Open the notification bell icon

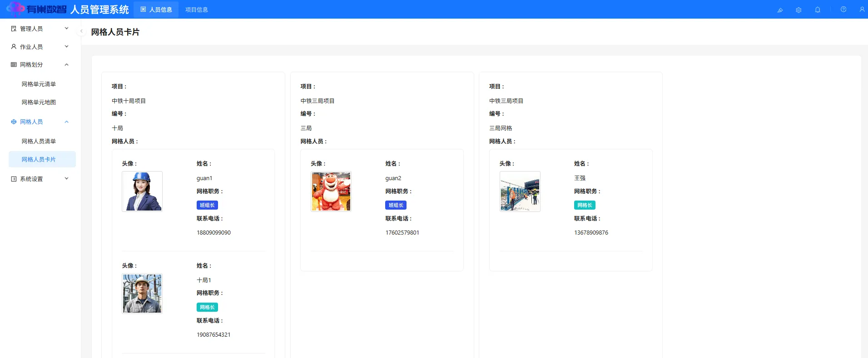(818, 10)
